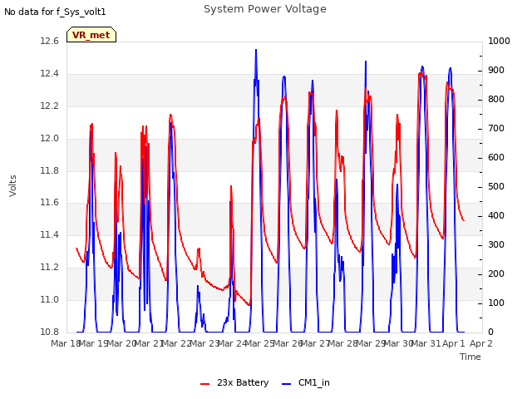Click the 11.6 left axis value
The image size is (532, 399).
[x=50, y=203]
